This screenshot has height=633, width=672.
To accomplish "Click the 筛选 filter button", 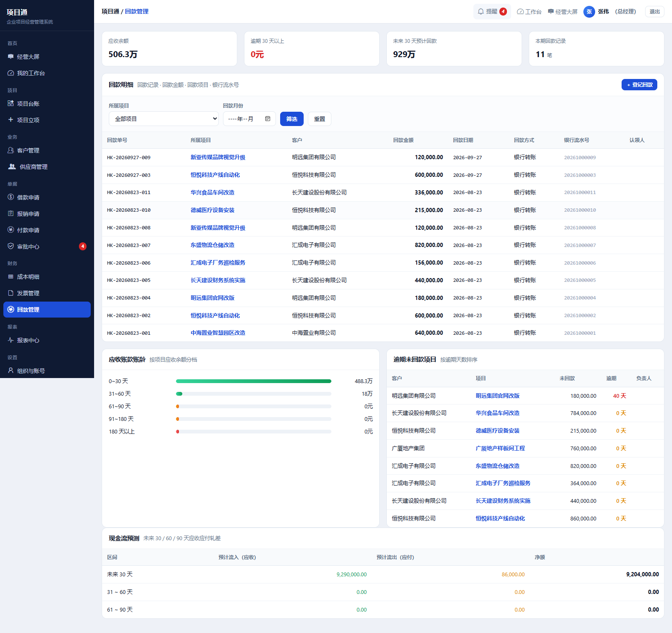I will [292, 119].
